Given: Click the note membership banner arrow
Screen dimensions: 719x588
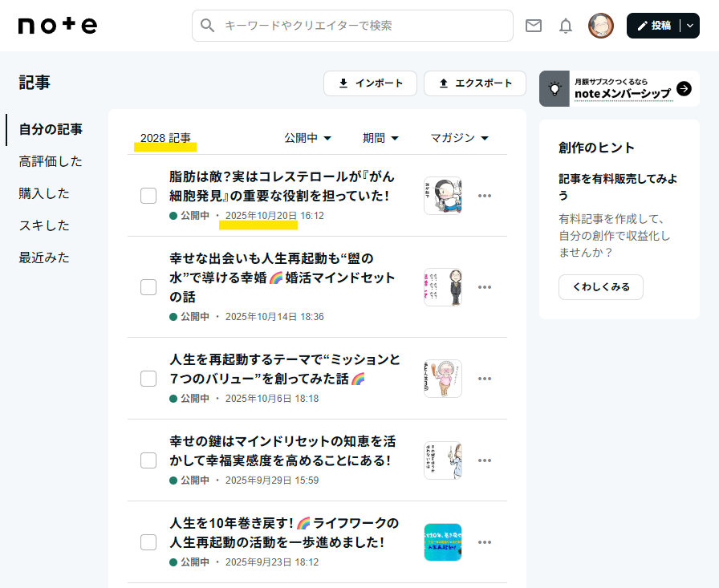Looking at the screenshot, I should pyautogui.click(x=684, y=88).
